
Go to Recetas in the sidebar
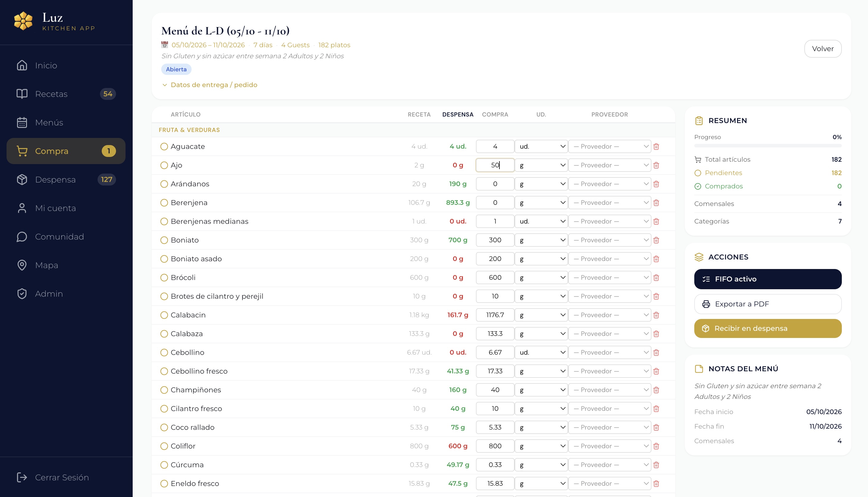66,94
